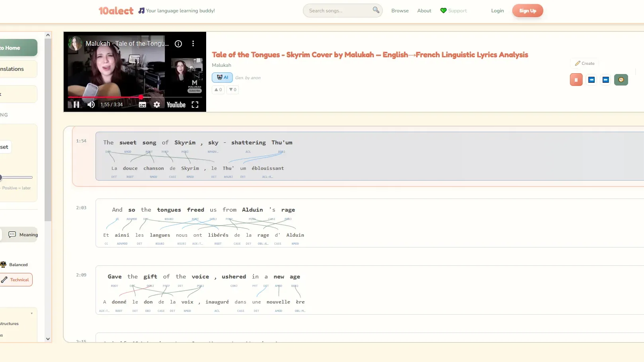
Task: Enter fullscreen on the video player
Action: pos(195,104)
